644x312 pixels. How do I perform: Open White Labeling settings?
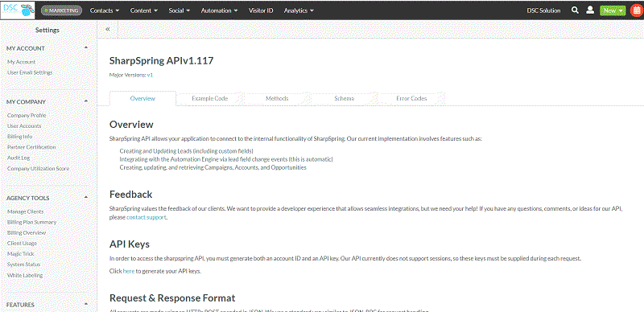25,276
